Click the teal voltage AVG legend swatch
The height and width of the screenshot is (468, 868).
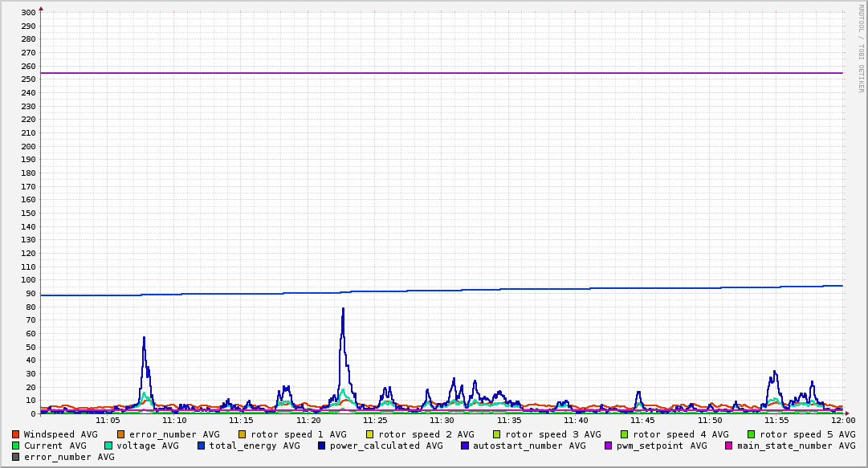tap(109, 446)
